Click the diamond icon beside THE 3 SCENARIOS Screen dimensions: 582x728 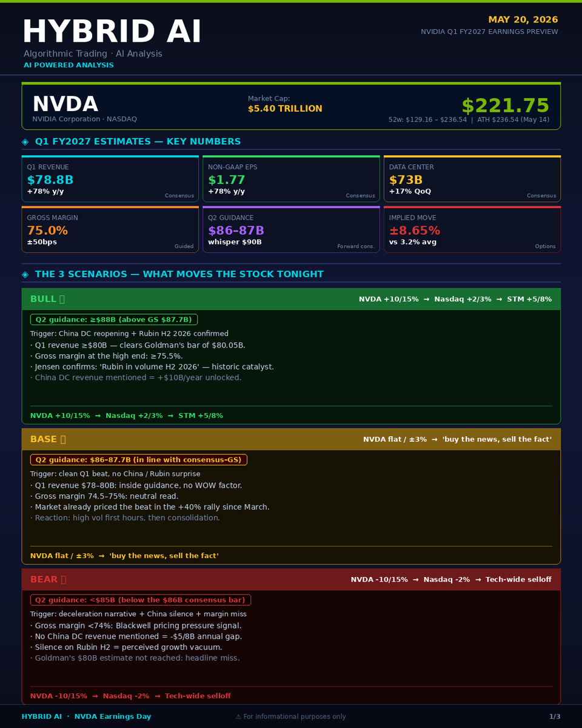(x=25, y=275)
